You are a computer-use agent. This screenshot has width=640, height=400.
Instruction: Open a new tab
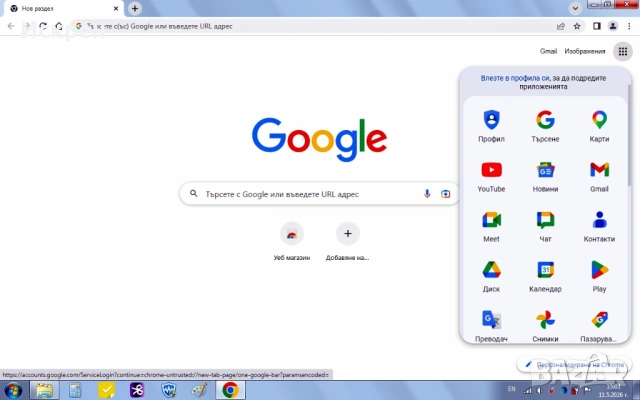click(135, 8)
